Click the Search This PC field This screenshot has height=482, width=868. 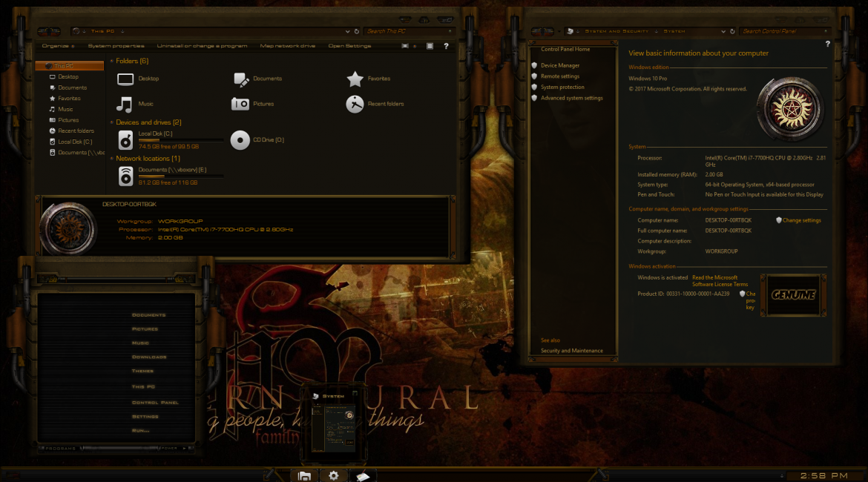pos(409,32)
